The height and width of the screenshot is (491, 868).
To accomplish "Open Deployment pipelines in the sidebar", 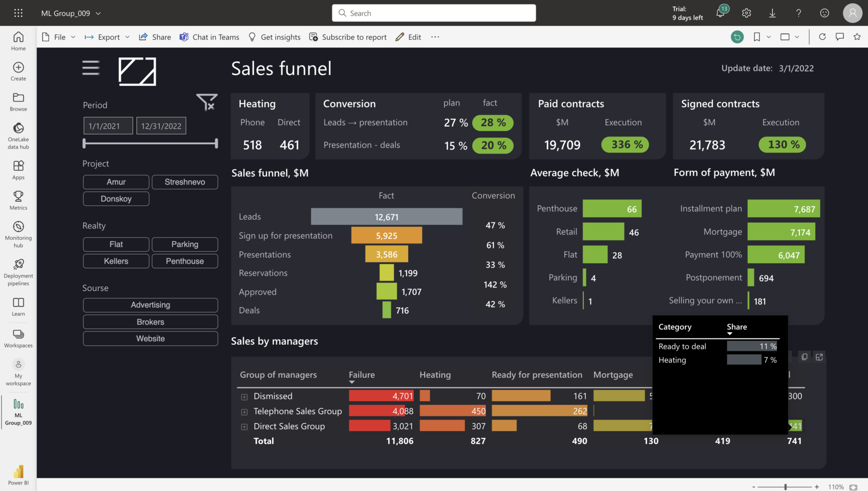I will (x=18, y=272).
